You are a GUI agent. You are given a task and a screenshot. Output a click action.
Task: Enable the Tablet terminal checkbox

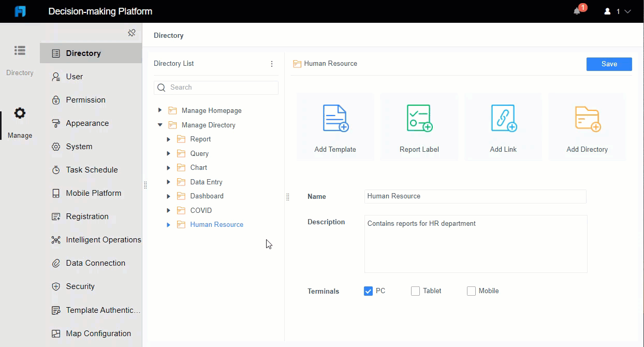pos(415,291)
